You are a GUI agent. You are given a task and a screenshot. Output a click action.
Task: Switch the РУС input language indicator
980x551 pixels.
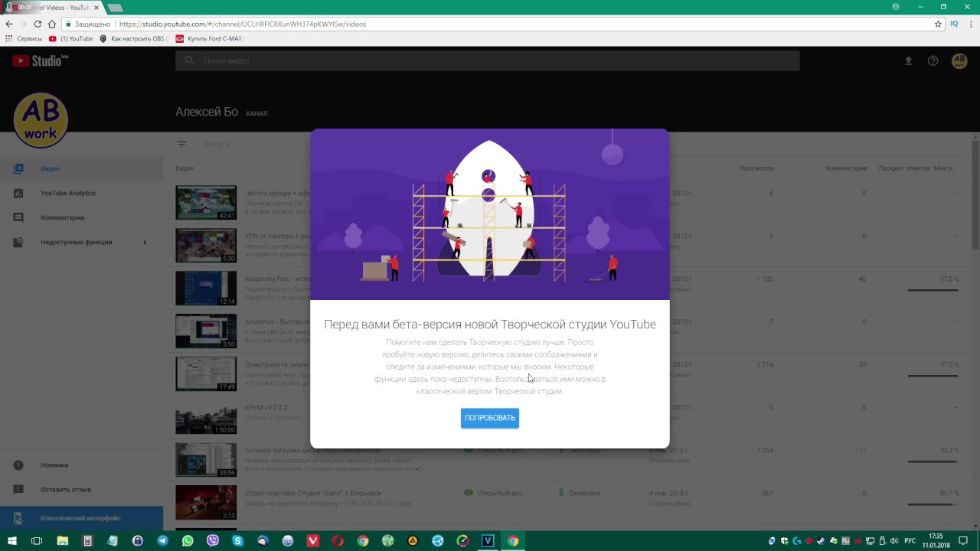[910, 541]
